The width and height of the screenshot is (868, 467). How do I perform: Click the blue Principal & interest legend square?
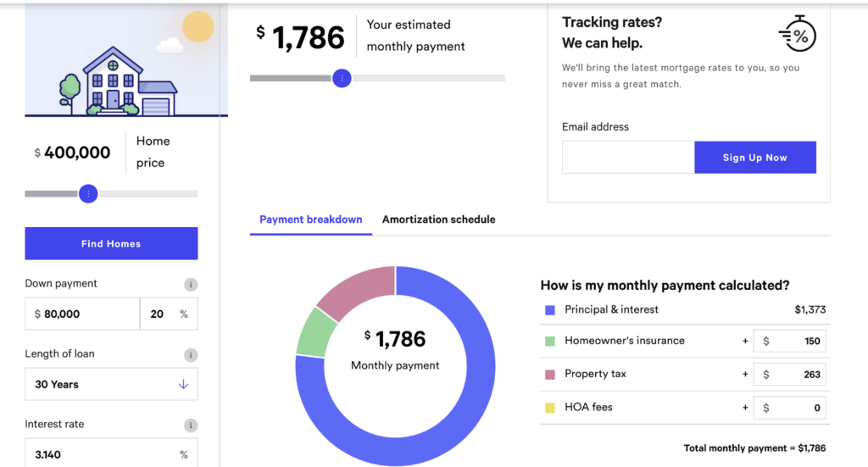click(x=549, y=310)
